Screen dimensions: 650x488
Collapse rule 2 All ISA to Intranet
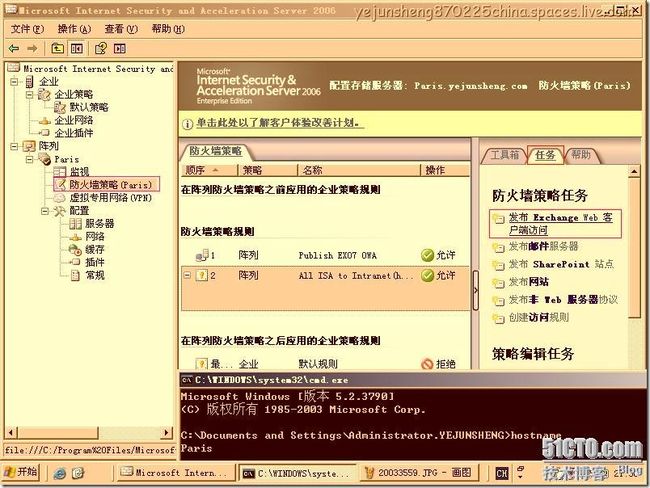tap(187, 275)
